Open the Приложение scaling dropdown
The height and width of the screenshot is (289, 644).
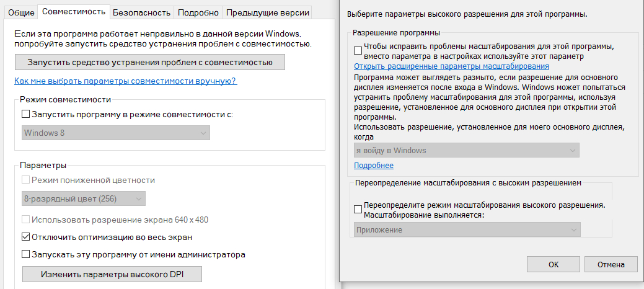[x=467, y=229]
